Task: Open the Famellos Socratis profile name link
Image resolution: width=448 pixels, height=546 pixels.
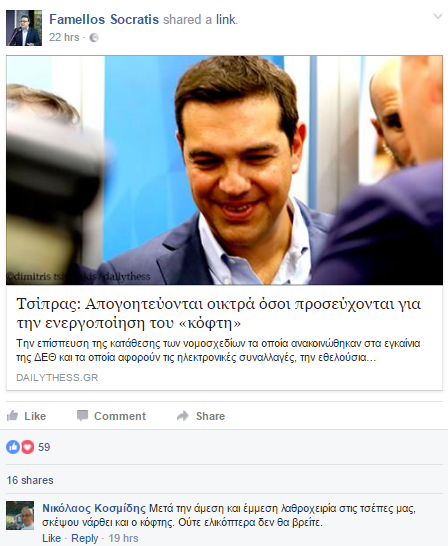Action: click(x=104, y=20)
